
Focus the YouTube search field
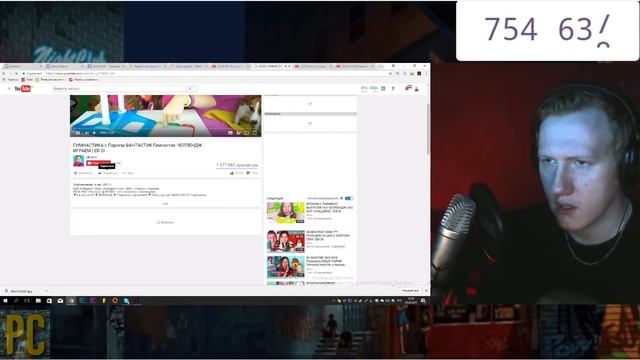(x=118, y=89)
